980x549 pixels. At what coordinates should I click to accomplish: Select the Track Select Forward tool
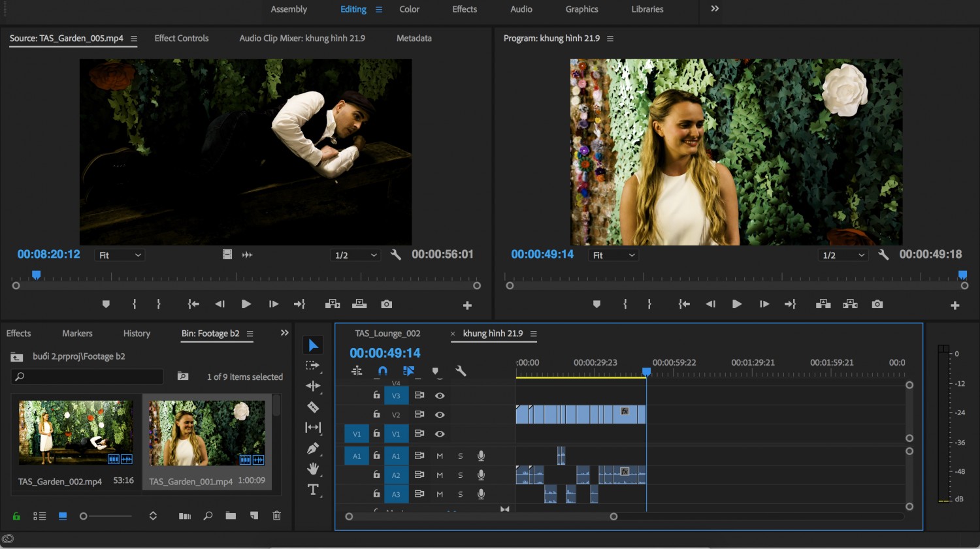[313, 366]
